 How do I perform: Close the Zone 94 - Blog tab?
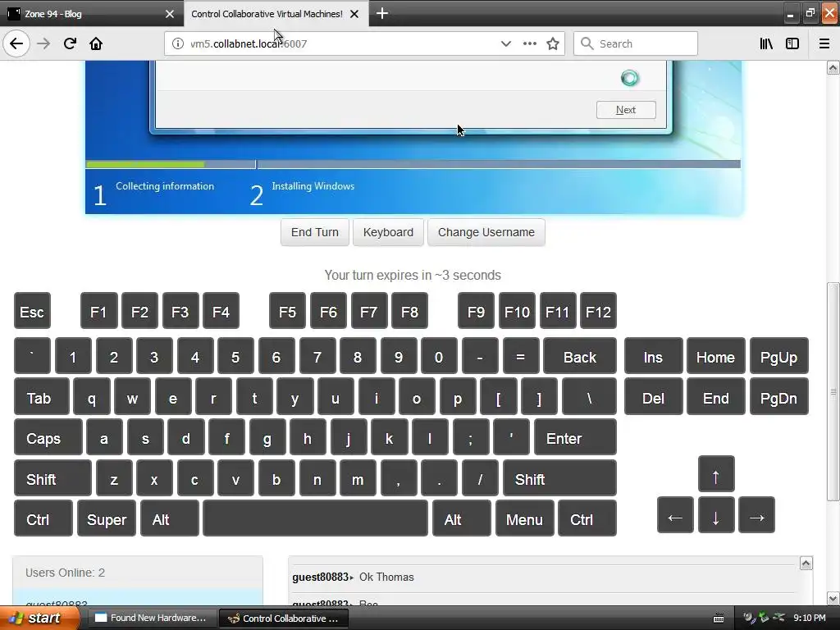[170, 14]
